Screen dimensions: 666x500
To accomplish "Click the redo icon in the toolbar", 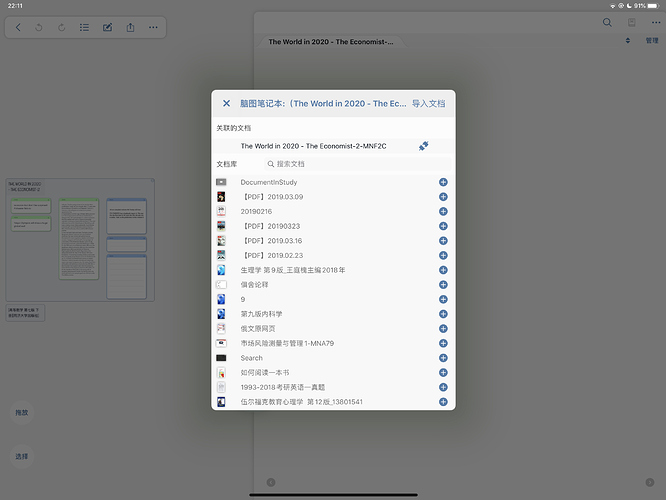I will coord(62,28).
